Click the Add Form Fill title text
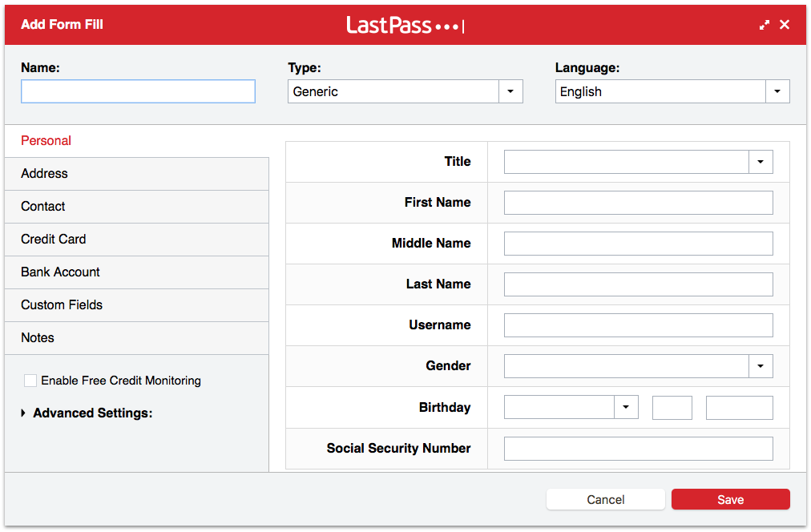Screen dimensions: 811x532 (x=62, y=24)
